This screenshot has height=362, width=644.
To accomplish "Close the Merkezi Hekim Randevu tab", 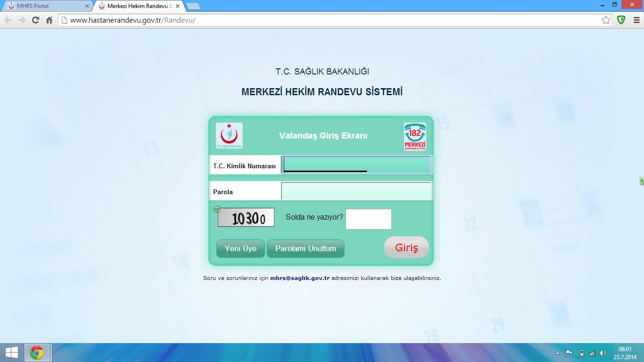I will pos(177,6).
